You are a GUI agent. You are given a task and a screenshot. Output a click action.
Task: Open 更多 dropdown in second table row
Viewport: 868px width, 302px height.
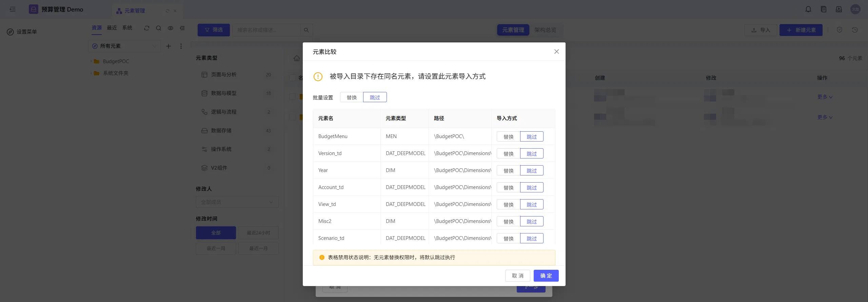(825, 117)
